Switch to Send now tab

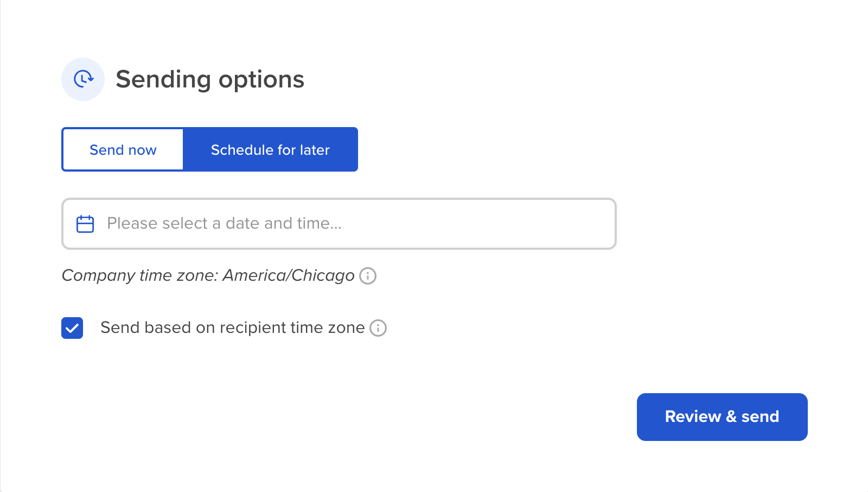click(x=123, y=149)
